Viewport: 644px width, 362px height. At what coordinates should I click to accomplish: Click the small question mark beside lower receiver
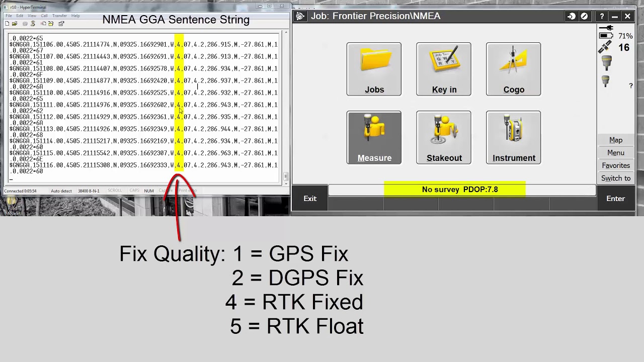tap(630, 86)
